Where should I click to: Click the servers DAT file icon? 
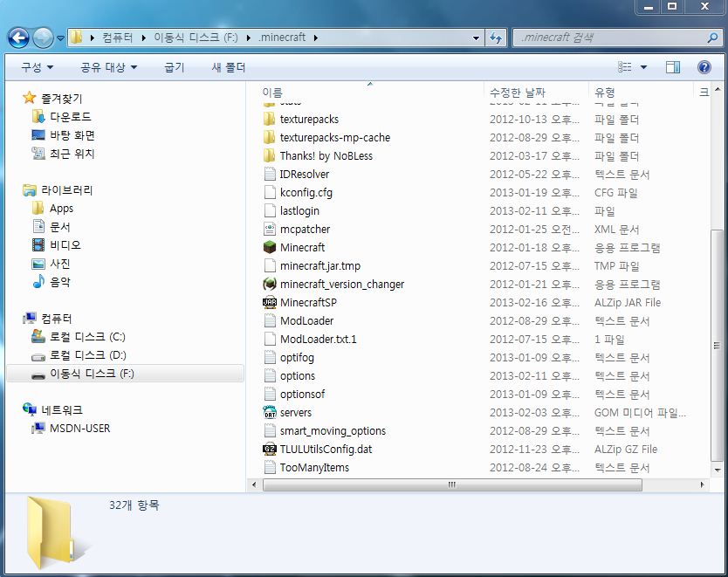pyautogui.click(x=270, y=412)
